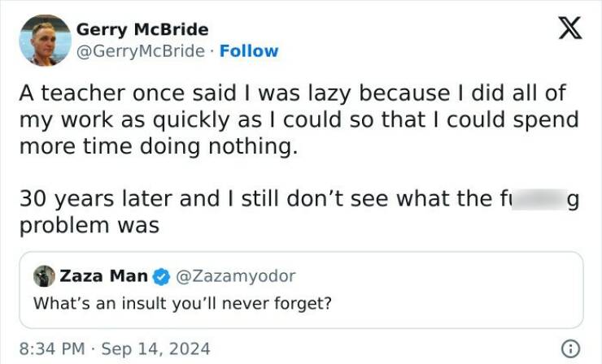Open the quoted "What's an insult" text

[x=182, y=303]
